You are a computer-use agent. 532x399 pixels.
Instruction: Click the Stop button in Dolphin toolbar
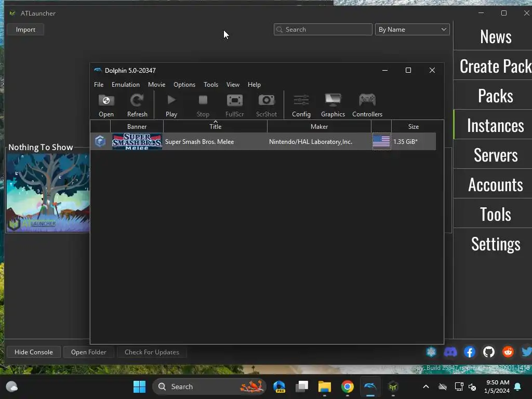[x=203, y=105]
